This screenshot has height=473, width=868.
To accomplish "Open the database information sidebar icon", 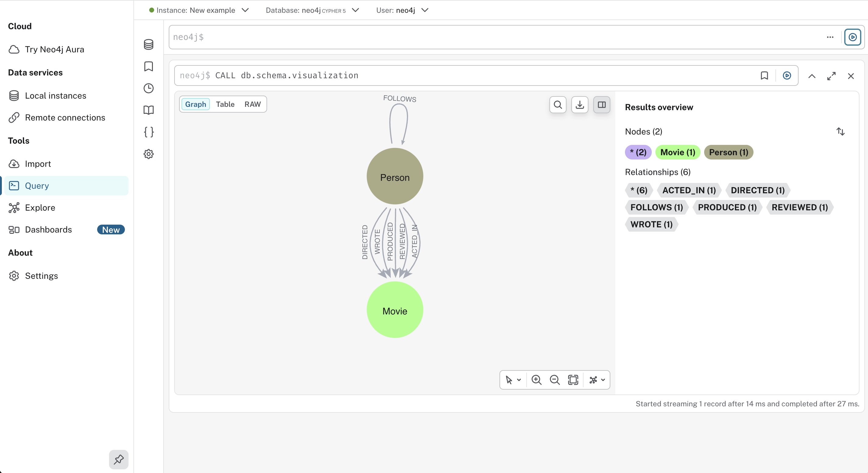I will pos(149,44).
